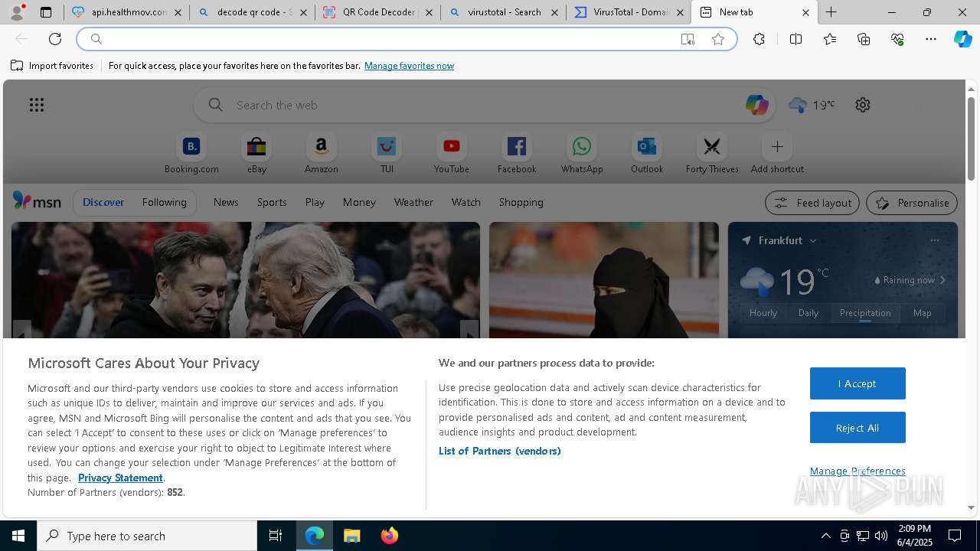Screen dimensions: 980x551
Task: Click Add shortcut plus tile
Action: [x=777, y=153]
